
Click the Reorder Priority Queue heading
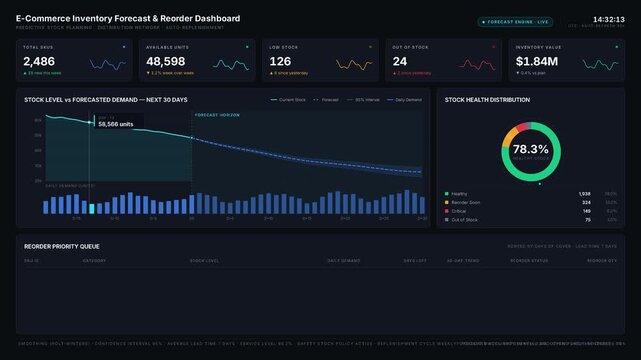point(62,246)
